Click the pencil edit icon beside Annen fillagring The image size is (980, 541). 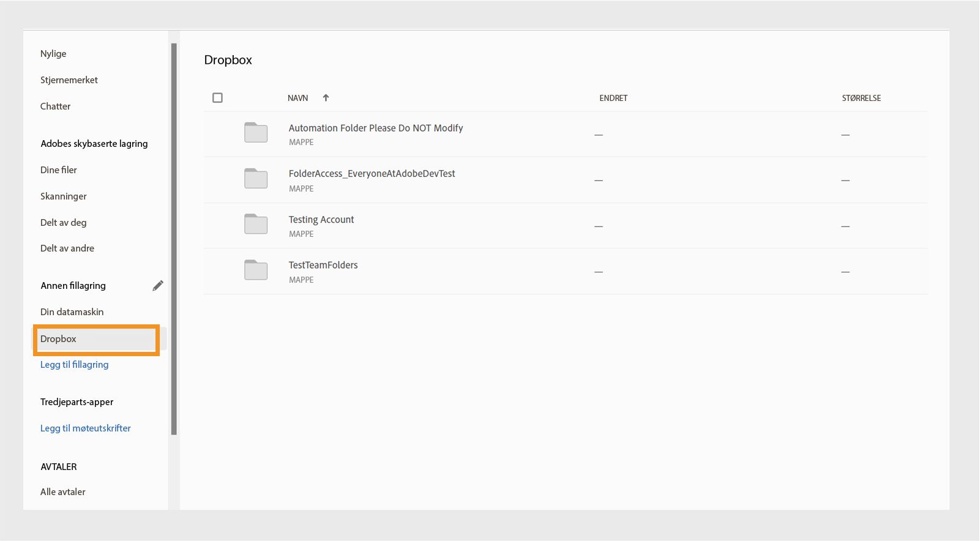(158, 286)
